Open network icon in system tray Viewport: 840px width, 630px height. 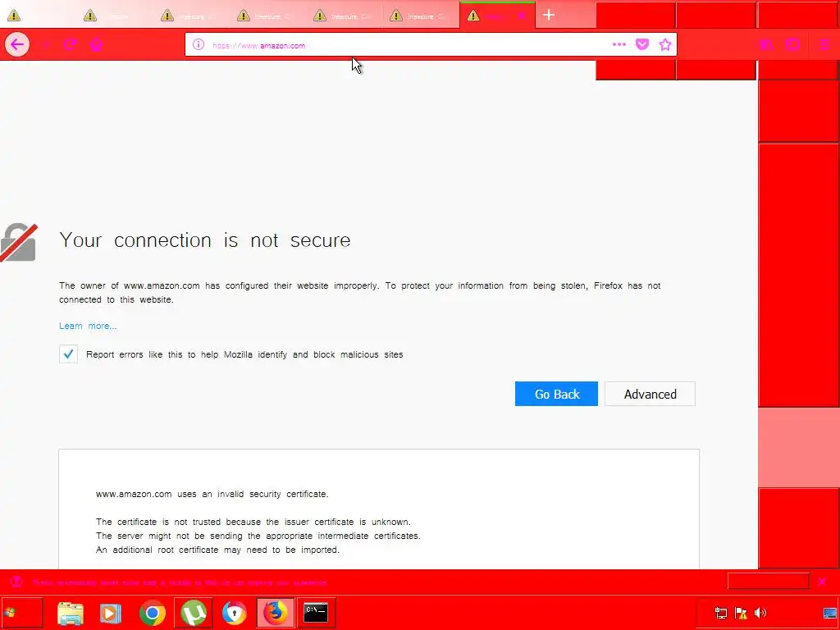coord(721,613)
